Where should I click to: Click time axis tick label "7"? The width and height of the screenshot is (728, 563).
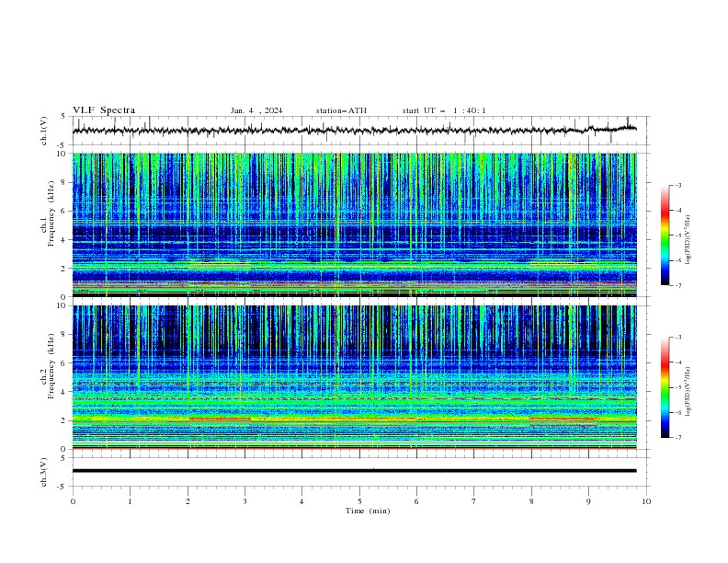tap(474, 501)
